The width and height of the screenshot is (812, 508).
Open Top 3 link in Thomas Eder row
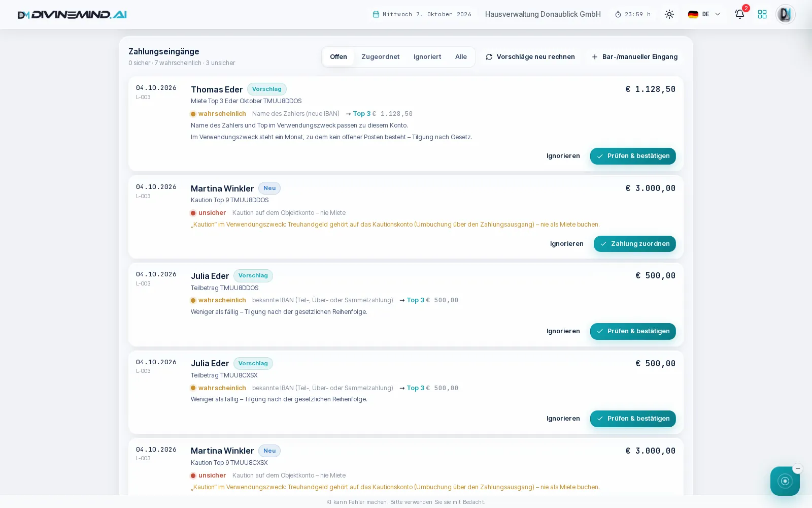[x=361, y=114]
